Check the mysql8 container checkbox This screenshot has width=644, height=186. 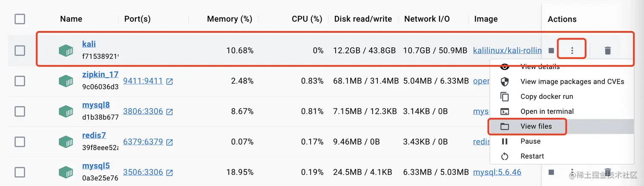pos(20,111)
